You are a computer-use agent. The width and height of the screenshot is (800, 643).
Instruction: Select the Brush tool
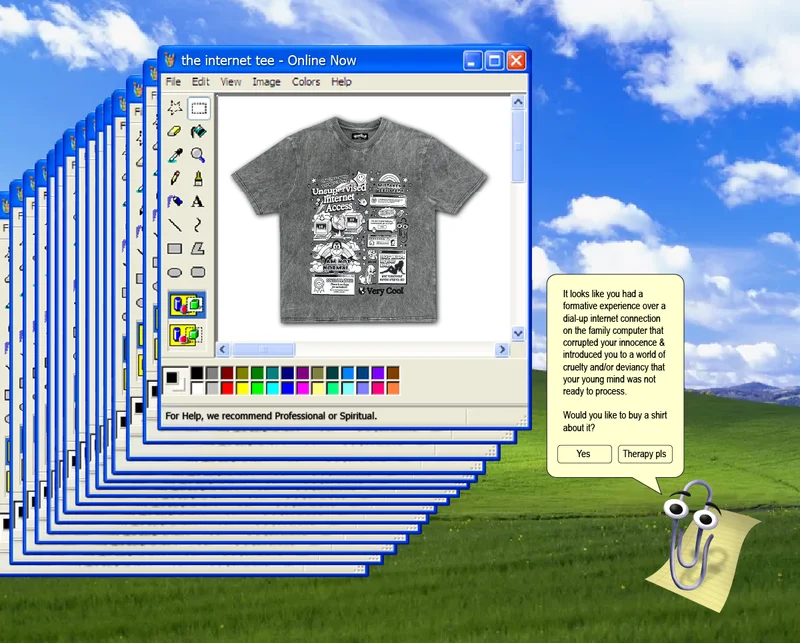pyautogui.click(x=198, y=178)
